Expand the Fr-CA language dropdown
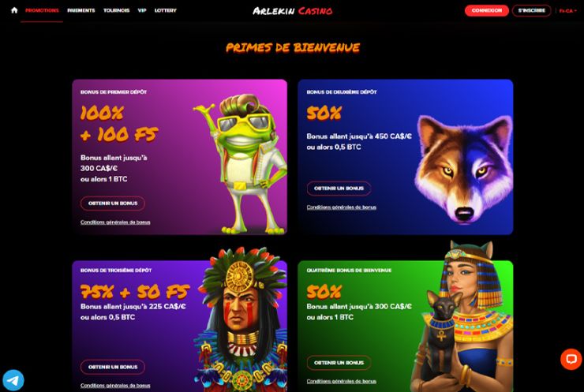This screenshot has height=392, width=584. point(568,11)
